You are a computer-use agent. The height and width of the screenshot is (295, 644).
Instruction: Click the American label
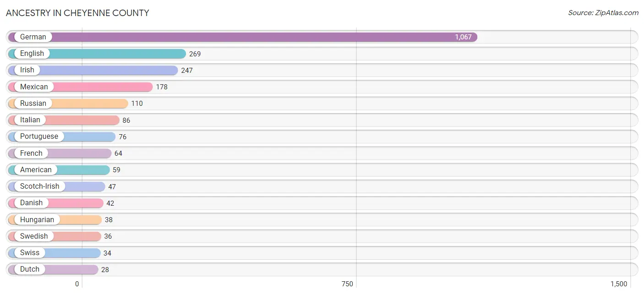tap(36, 170)
